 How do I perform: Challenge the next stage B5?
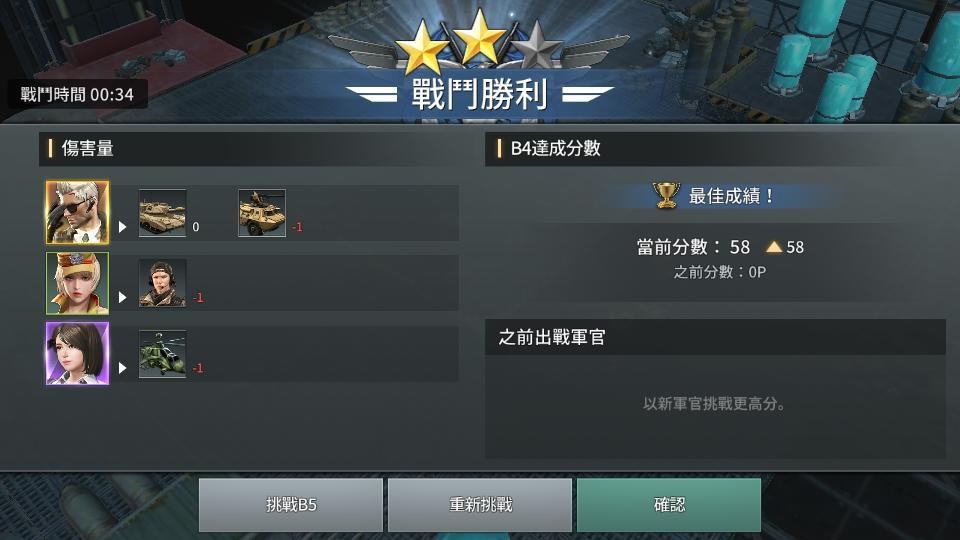[291, 505]
